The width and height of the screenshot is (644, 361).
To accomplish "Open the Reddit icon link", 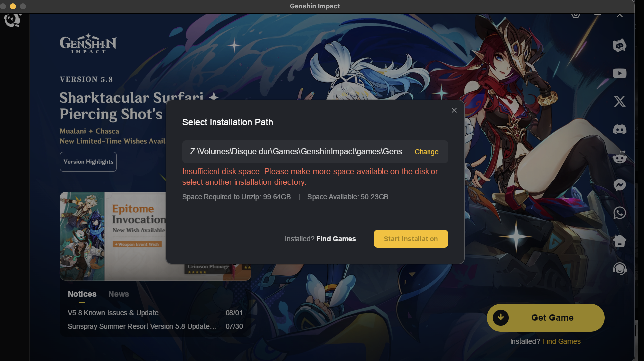I will [x=619, y=157].
